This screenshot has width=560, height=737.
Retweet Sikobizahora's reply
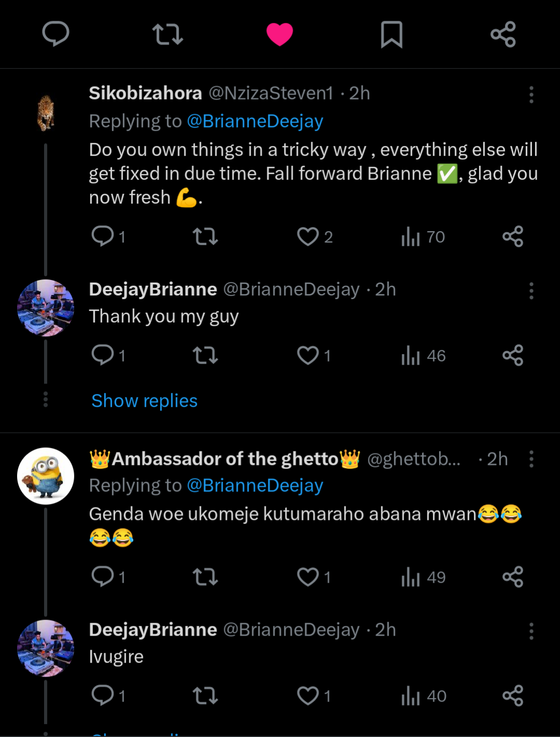click(x=205, y=237)
